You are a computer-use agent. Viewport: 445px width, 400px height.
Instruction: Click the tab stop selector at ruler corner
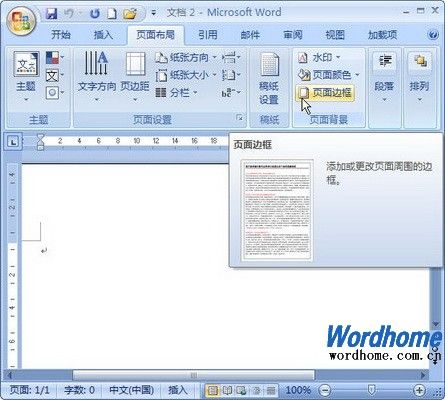pos(13,142)
